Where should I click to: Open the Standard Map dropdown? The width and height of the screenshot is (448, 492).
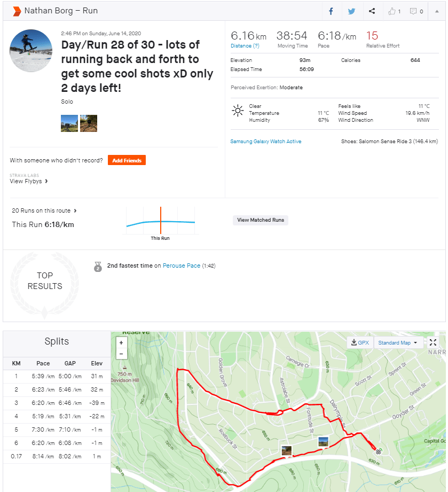(x=398, y=343)
